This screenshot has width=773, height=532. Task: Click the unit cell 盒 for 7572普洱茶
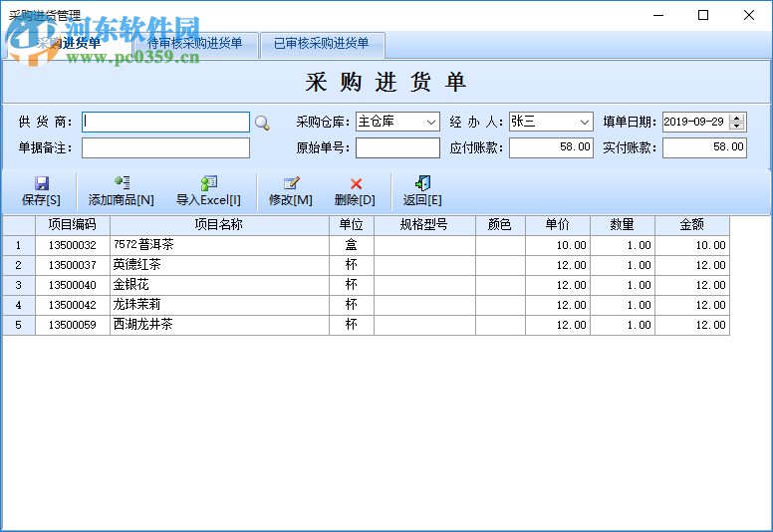352,245
